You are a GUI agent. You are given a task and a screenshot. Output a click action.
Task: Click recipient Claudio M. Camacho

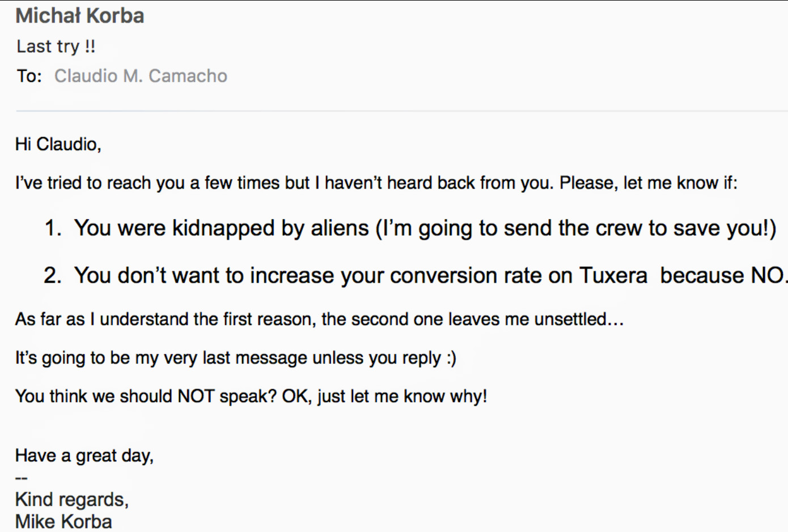pyautogui.click(x=141, y=76)
